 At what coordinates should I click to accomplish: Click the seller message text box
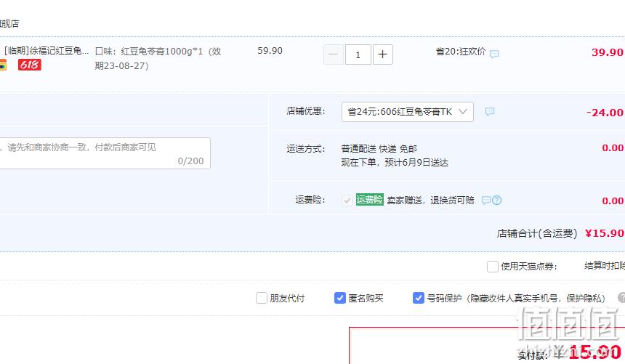(x=105, y=153)
